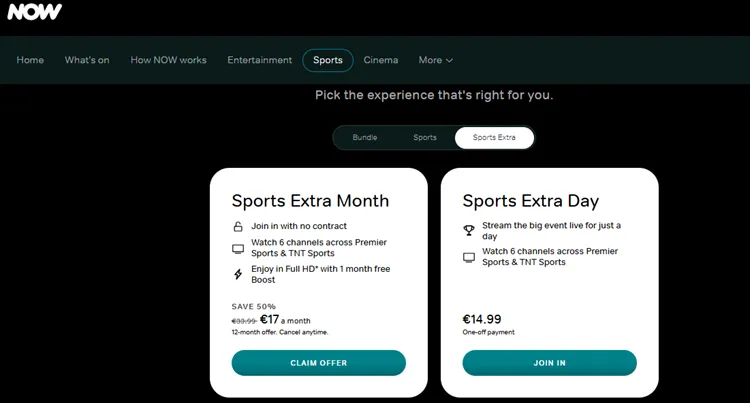Navigate to the Entertainment section
The width and height of the screenshot is (750, 403).
[260, 60]
